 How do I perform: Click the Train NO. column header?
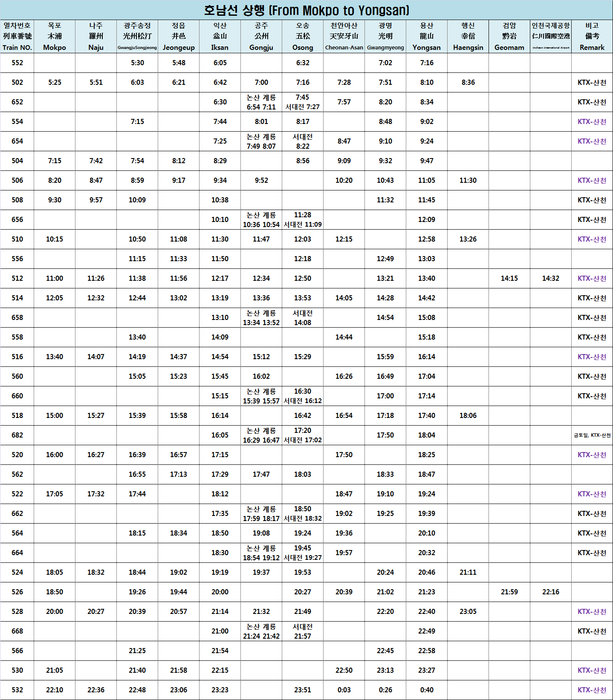pos(17,37)
